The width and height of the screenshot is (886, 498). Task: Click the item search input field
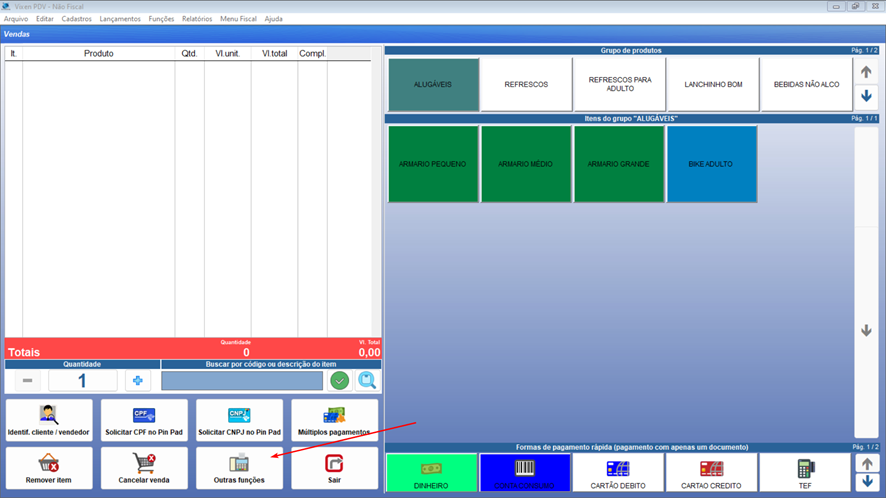(x=242, y=381)
